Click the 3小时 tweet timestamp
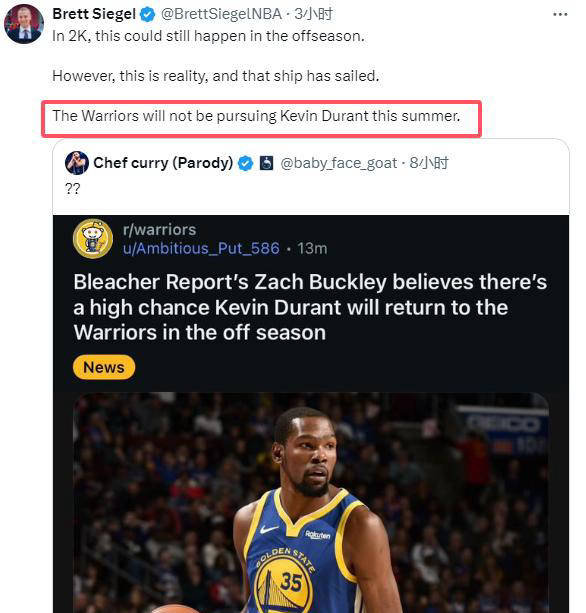The image size is (586, 613). (314, 14)
